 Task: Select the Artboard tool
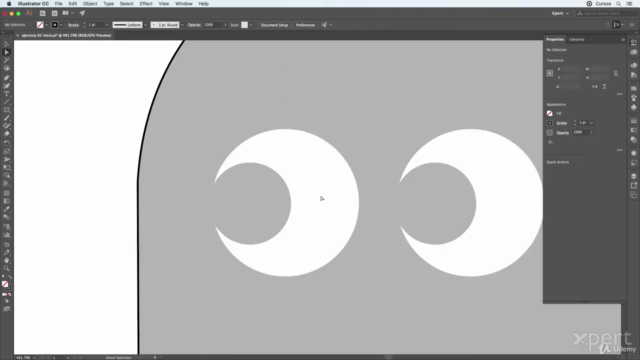7,244
